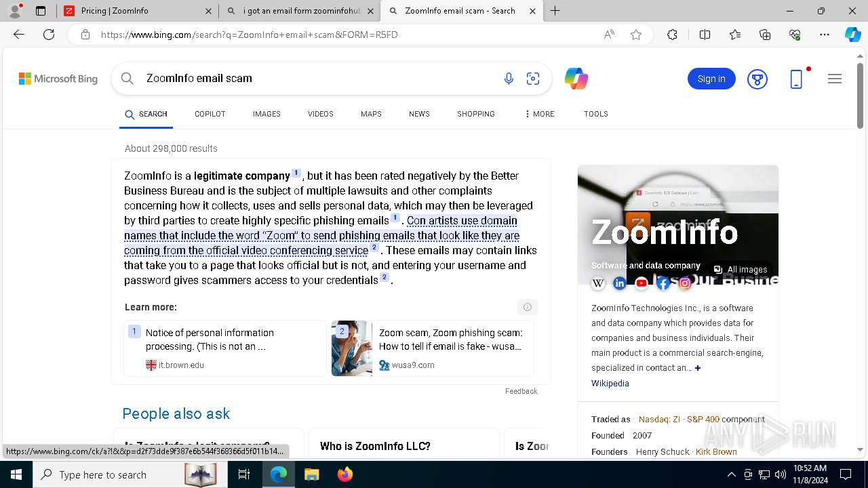Click the Bing search query field
The image size is (868, 488).
pyautogui.click(x=319, y=79)
